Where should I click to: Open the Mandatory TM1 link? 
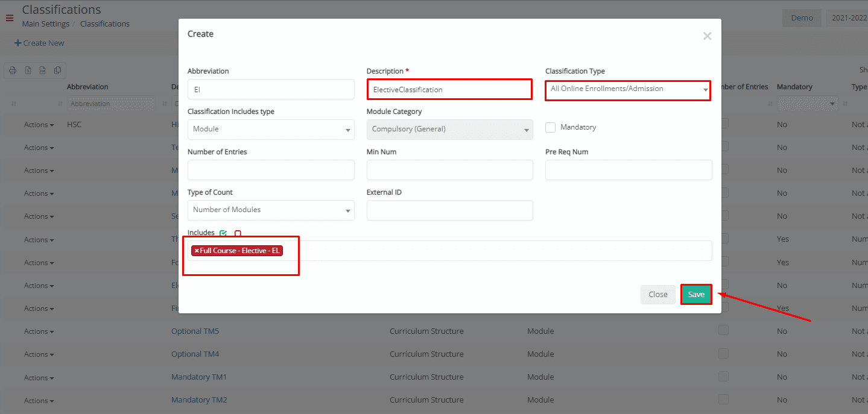[199, 377]
